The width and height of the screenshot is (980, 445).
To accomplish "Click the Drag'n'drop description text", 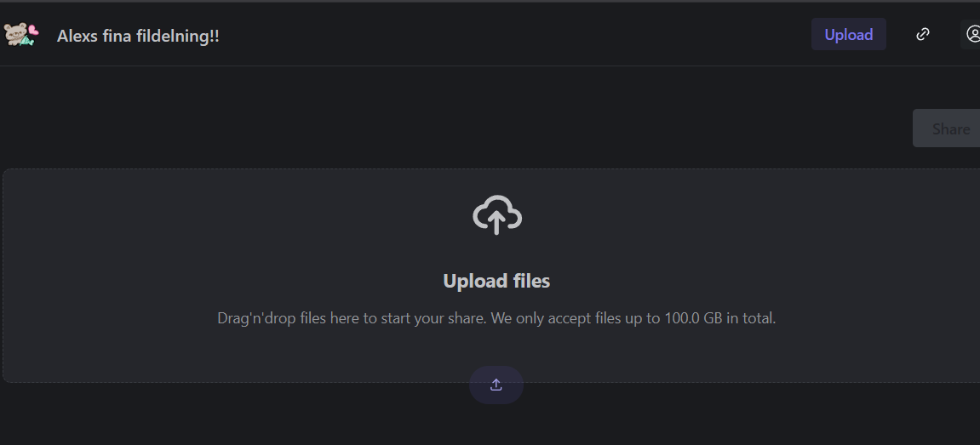I will click(x=496, y=319).
